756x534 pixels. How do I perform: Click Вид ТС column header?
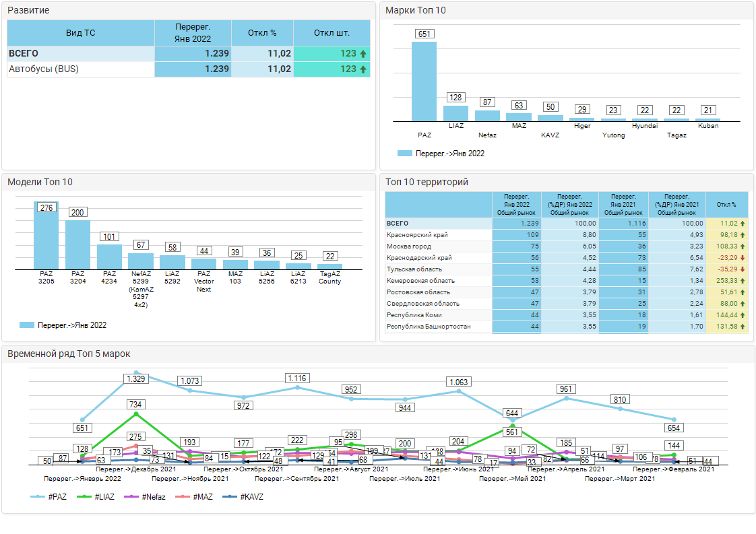[x=81, y=33]
